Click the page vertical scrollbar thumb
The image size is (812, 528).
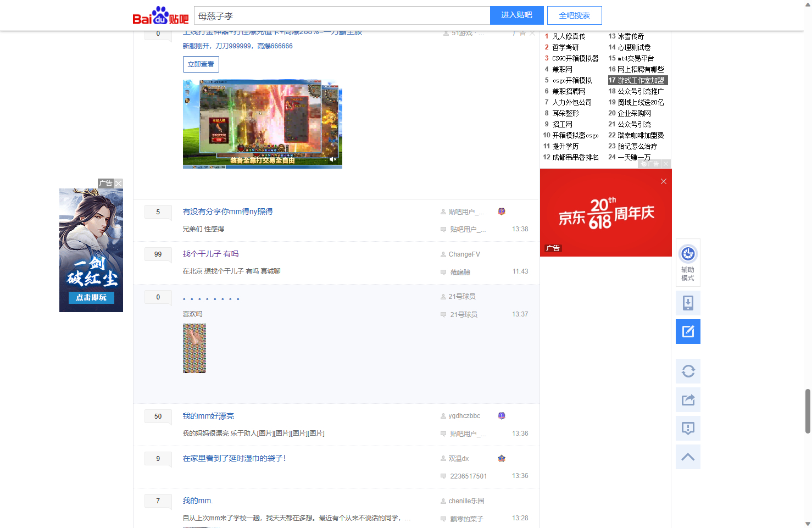click(808, 410)
